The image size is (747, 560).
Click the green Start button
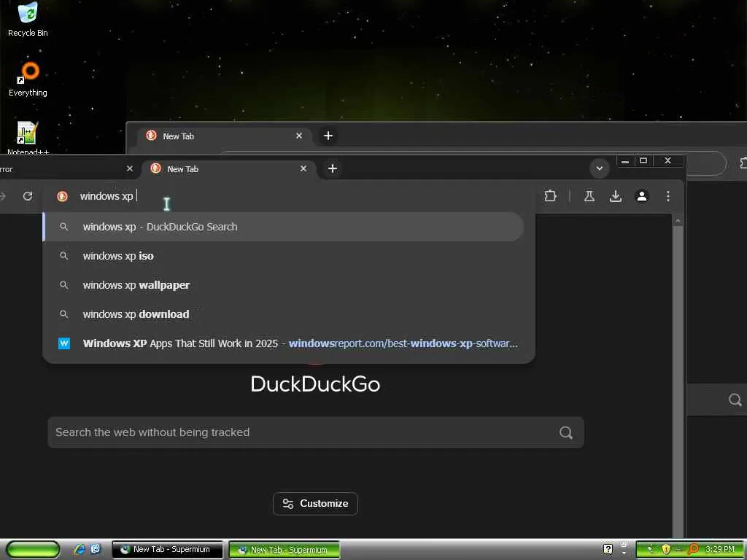pyautogui.click(x=32, y=550)
